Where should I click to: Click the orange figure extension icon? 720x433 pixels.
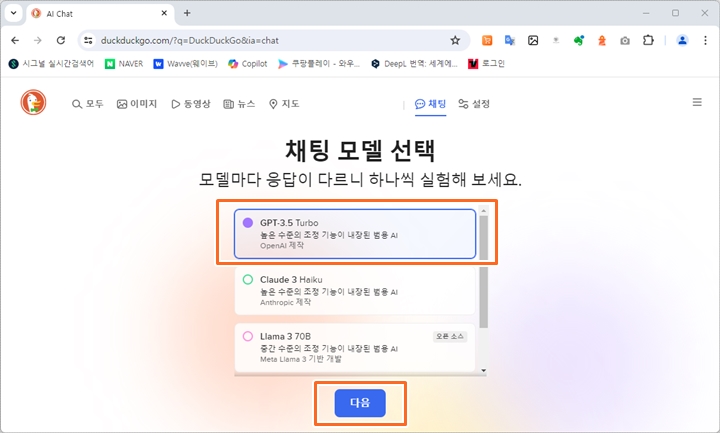point(602,40)
